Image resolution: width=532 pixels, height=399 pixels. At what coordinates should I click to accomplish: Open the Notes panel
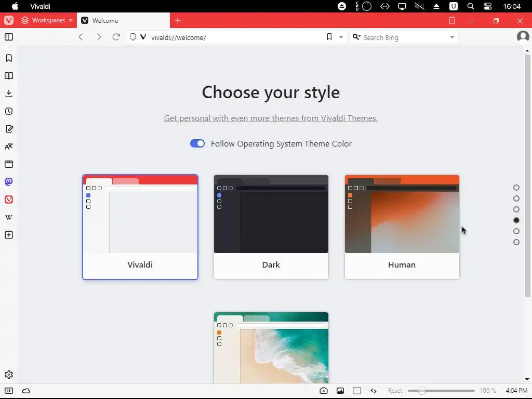tap(9, 129)
